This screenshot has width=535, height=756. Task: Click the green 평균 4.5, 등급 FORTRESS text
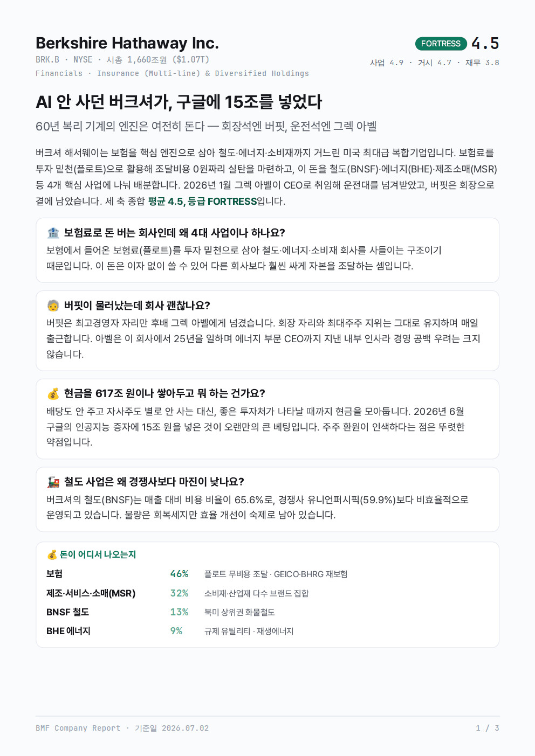pyautogui.click(x=202, y=202)
